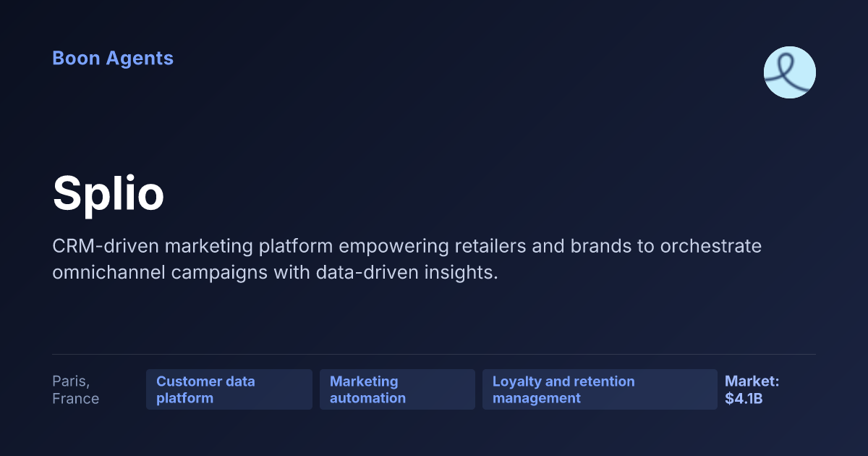Open the round Splio logo icon
This screenshot has height=456, width=868.
790,72
